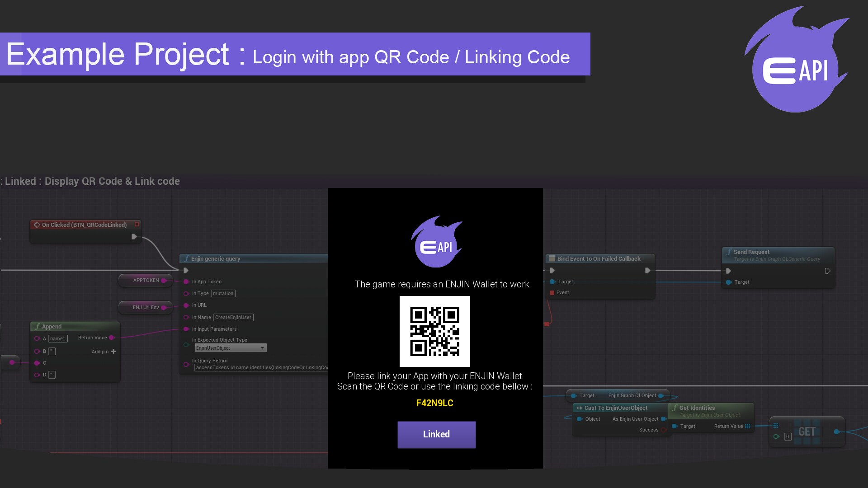Click the Enjin API logo in the popup
The width and height of the screenshot is (868, 488).
(436, 243)
